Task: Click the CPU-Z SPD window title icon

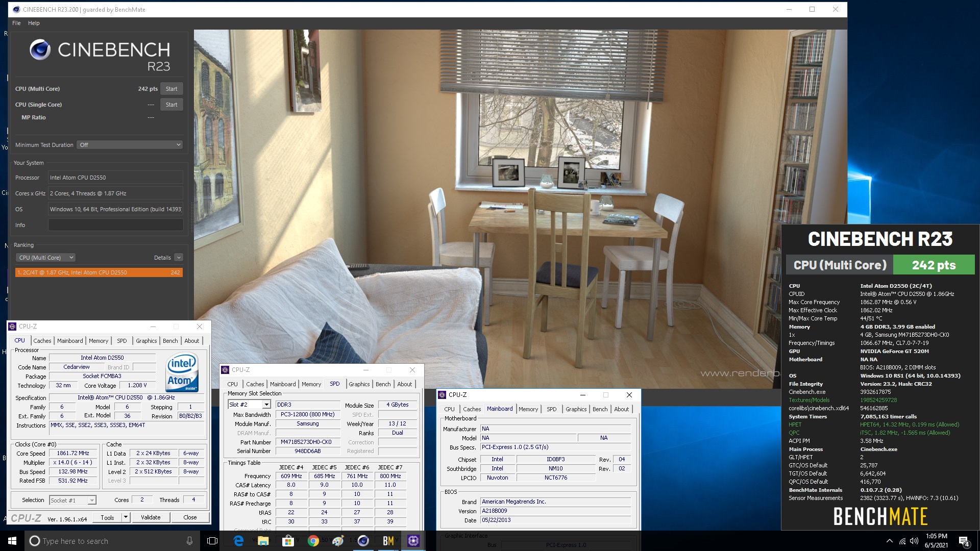Action: [x=225, y=370]
